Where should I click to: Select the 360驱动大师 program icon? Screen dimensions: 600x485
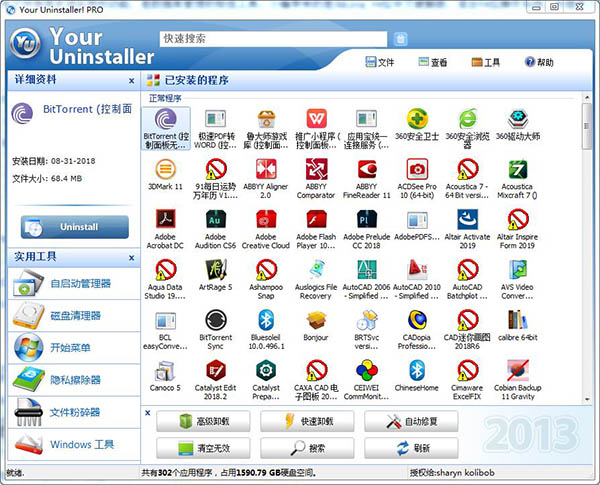(518, 119)
